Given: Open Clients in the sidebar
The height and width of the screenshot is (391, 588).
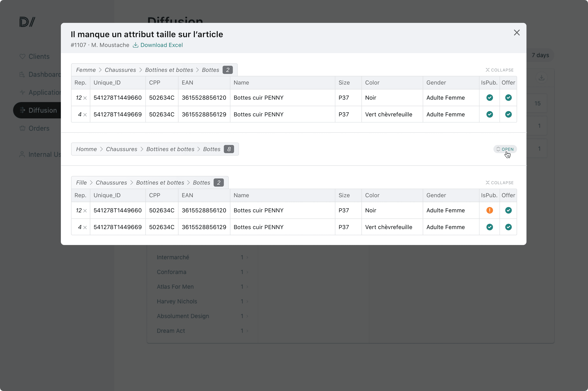Looking at the screenshot, I should click(34, 56).
